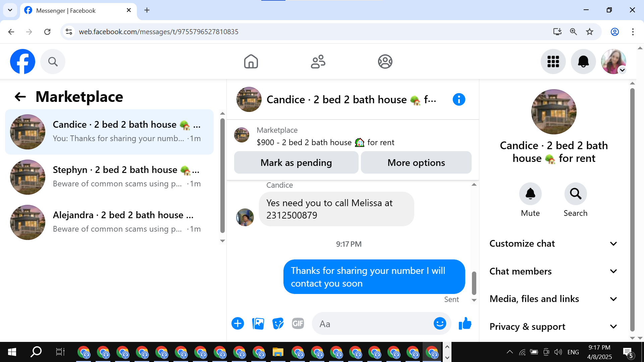Image resolution: width=644 pixels, height=362 pixels.
Task: Expand Customize chat section
Action: (553, 244)
